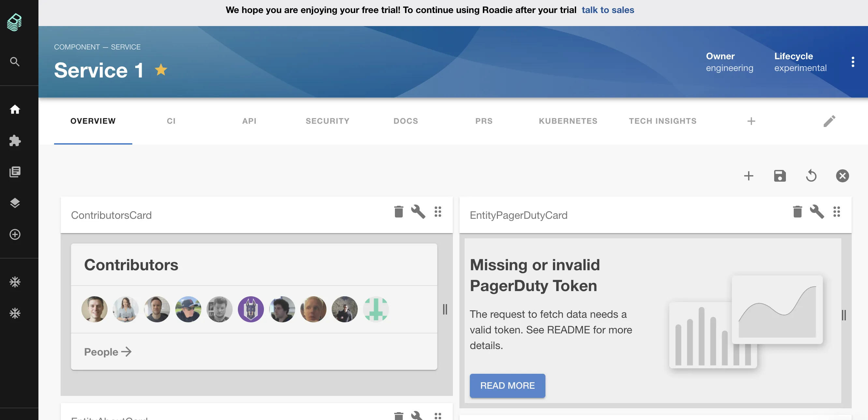Click the edit pencil icon near the tabs
Viewport: 868px width, 420px height.
coord(830,121)
